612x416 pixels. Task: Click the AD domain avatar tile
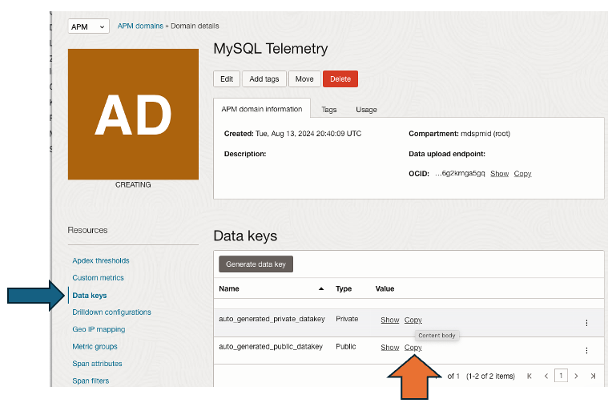point(133,114)
